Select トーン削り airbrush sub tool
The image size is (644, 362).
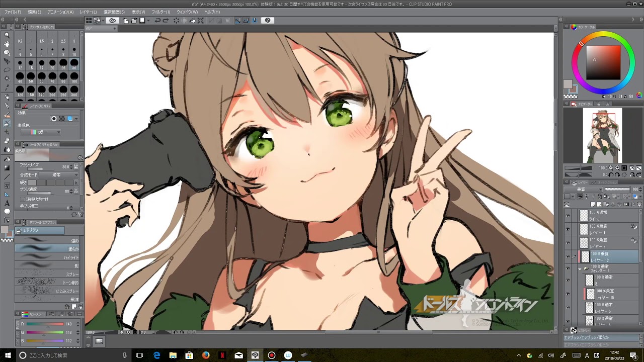pos(47,283)
